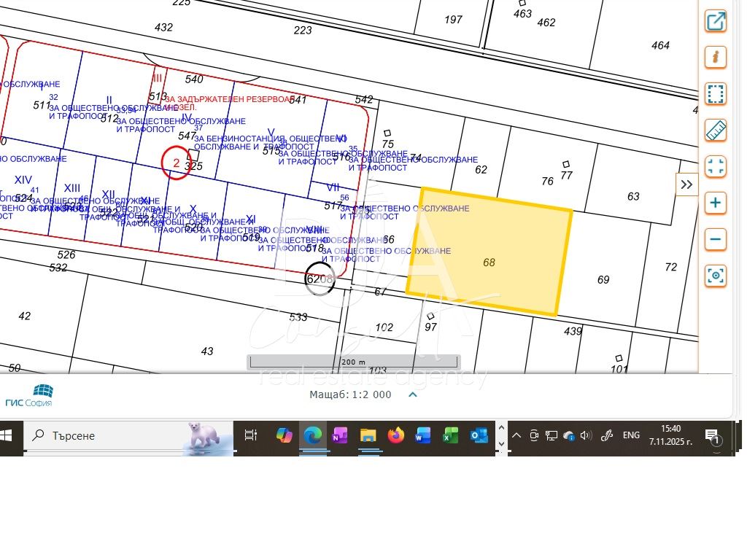This screenshot has height=560, width=747.
Task: Select the rectangle selection tool
Action: click(716, 94)
